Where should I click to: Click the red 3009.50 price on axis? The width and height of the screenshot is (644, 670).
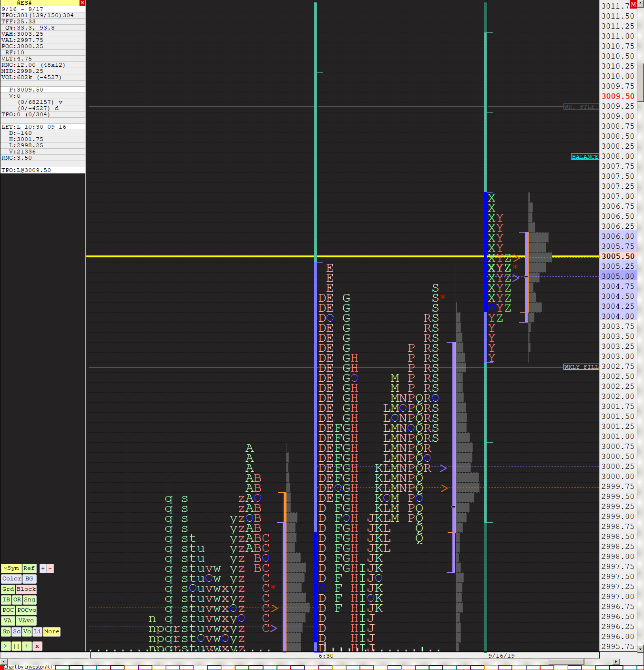pyautogui.click(x=618, y=96)
